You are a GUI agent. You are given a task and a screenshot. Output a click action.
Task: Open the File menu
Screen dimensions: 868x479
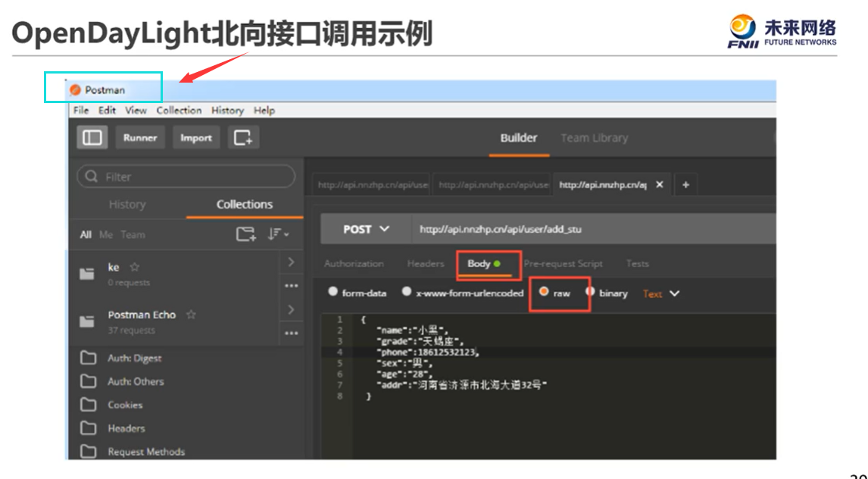click(81, 110)
